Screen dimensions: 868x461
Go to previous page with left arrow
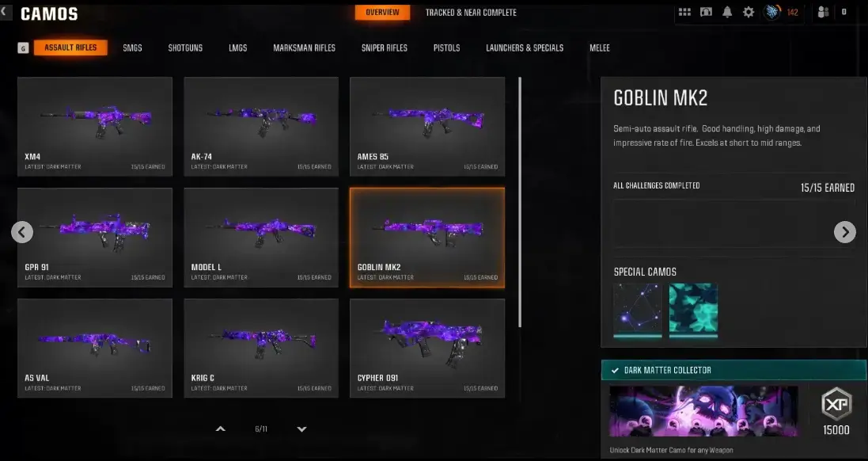coord(22,232)
